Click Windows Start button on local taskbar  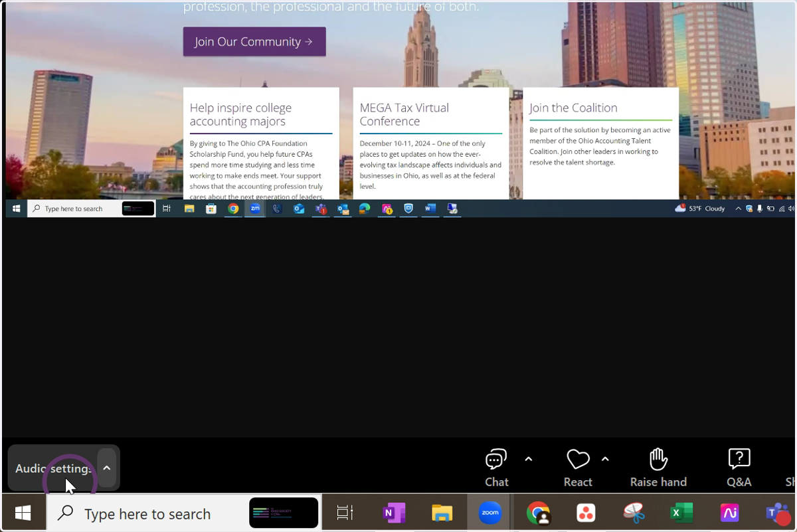tap(23, 513)
